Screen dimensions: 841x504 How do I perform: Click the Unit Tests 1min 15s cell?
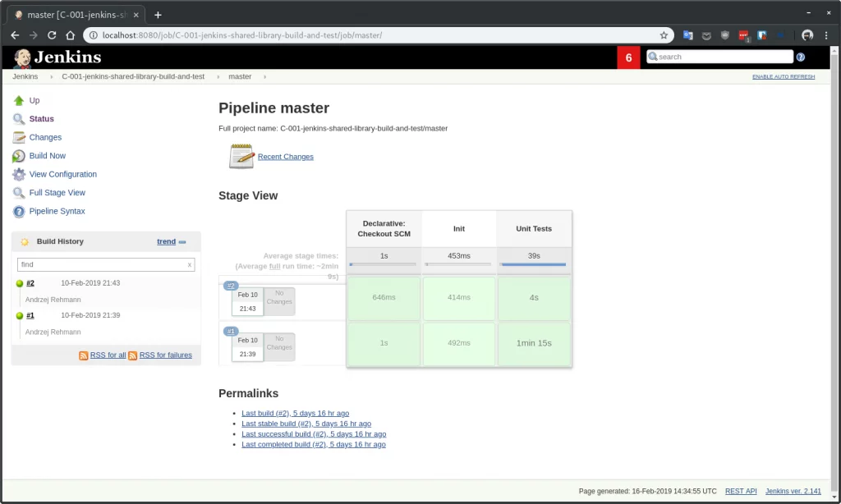coord(534,344)
